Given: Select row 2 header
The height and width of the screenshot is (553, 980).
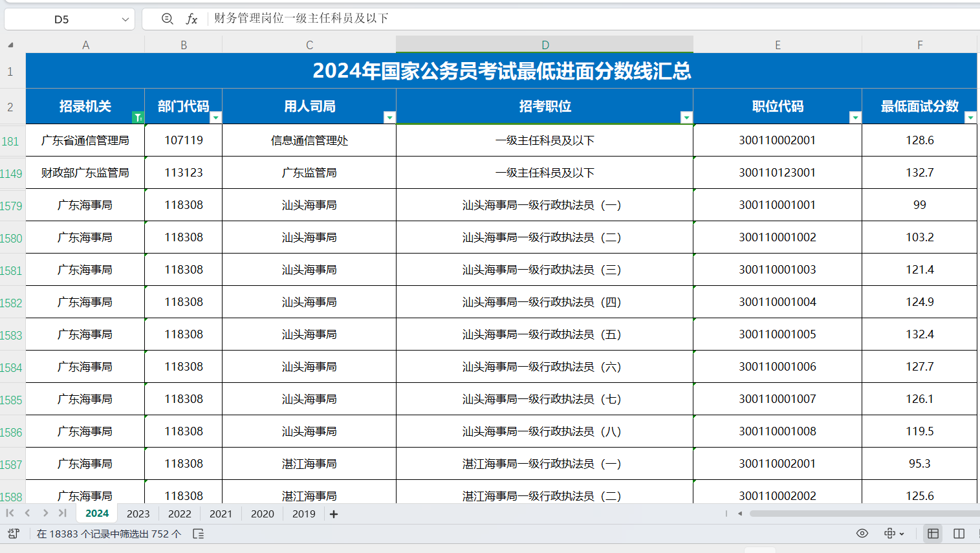Looking at the screenshot, I should [x=10, y=107].
